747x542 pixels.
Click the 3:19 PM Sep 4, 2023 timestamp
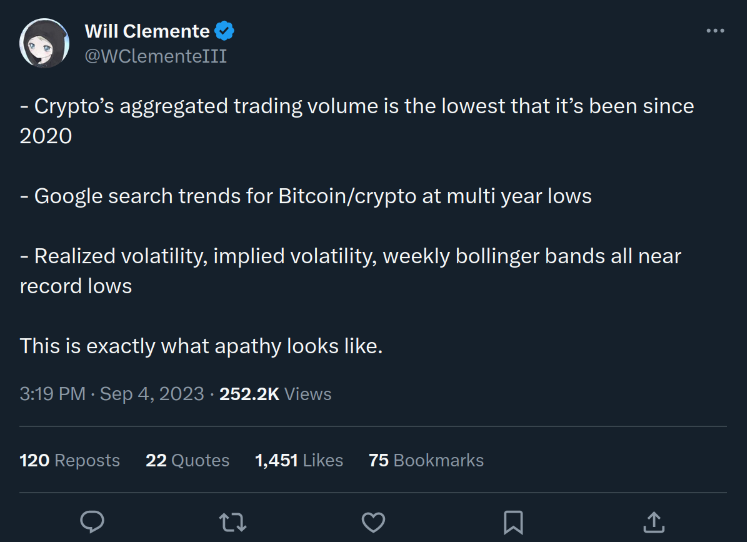click(x=112, y=394)
